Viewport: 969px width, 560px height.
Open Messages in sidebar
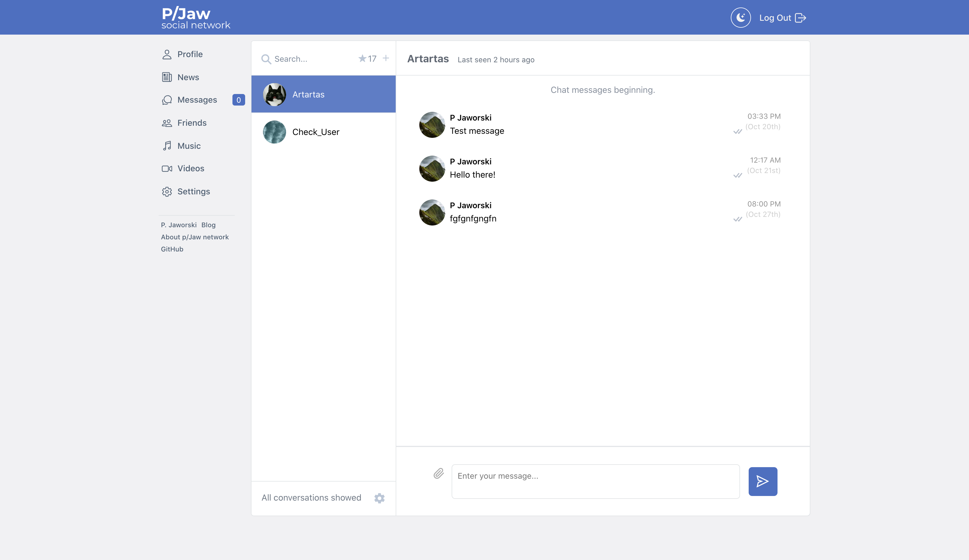[x=189, y=100]
